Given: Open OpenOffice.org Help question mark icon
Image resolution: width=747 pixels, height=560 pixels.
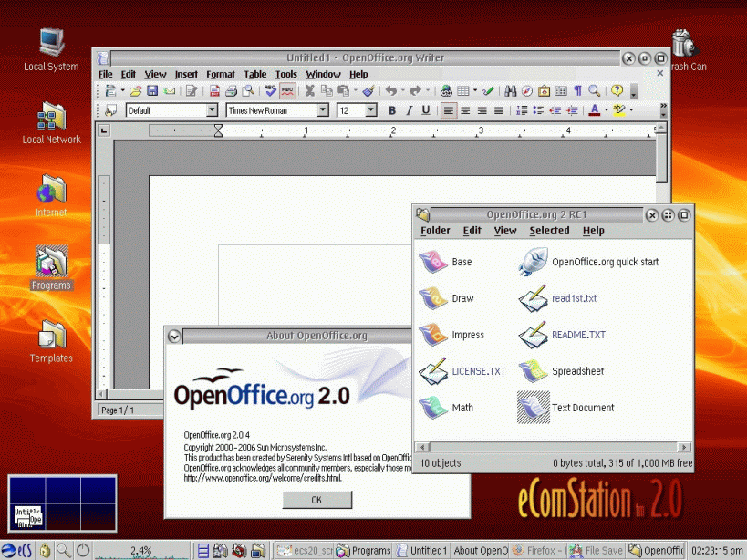Looking at the screenshot, I should (617, 90).
